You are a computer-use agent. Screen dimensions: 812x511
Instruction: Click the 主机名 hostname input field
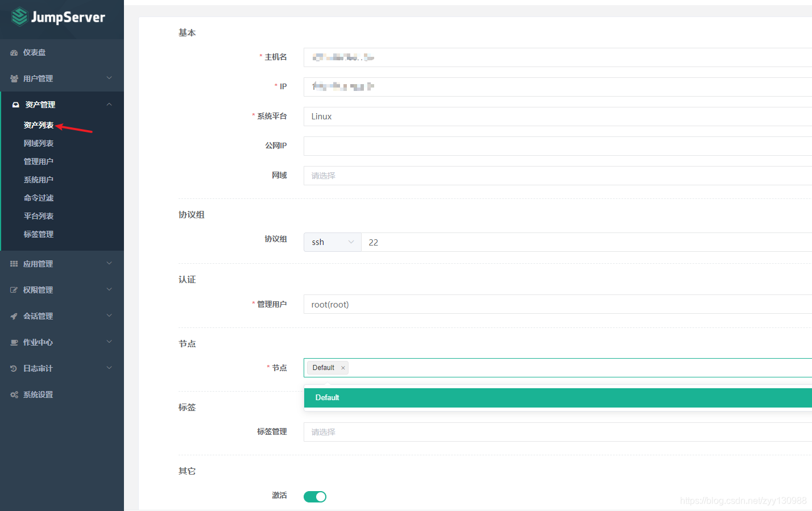[558, 57]
